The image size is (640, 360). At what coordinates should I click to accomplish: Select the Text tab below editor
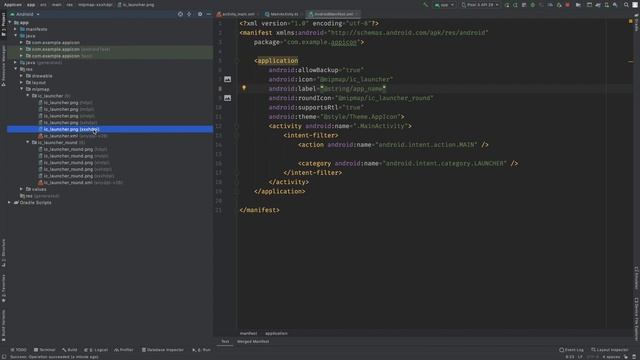[x=225, y=342]
